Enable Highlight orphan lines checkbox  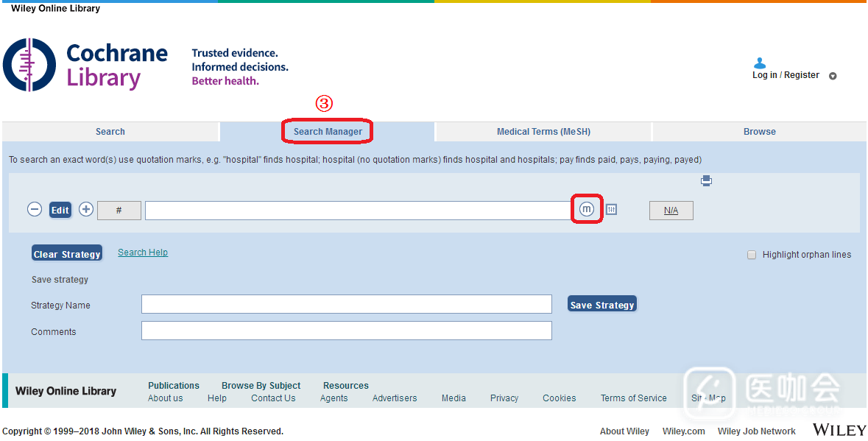(x=752, y=255)
